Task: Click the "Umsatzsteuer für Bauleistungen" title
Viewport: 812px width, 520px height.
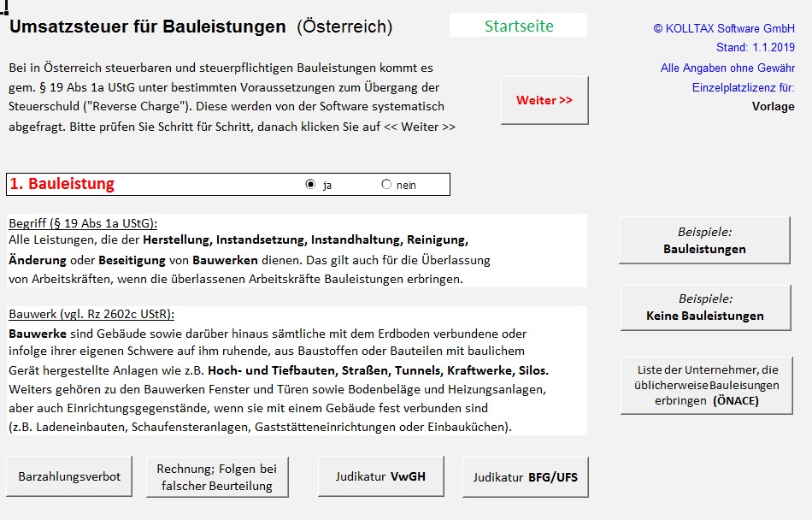Action: coord(148,27)
